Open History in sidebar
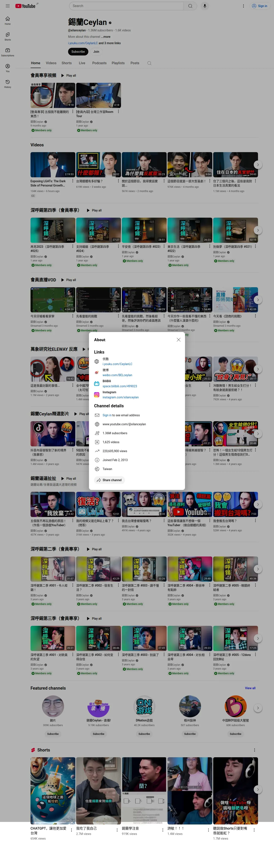This screenshot has width=274, height=868. pos(7,84)
